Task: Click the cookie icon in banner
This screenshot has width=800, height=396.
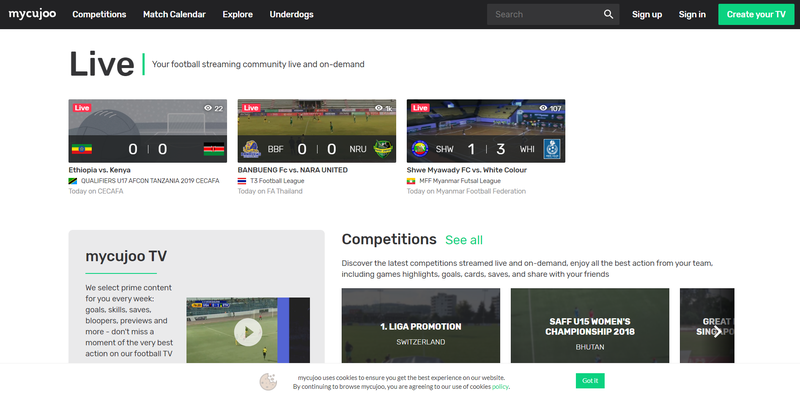Action: point(268,381)
